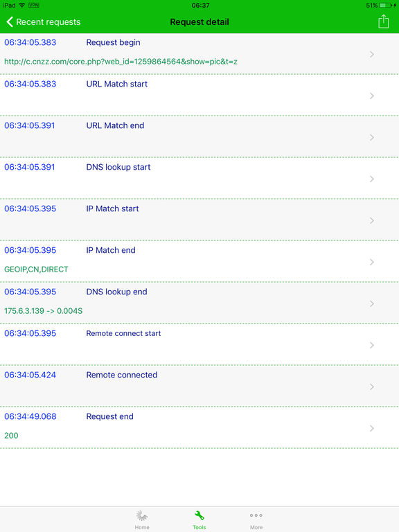Expand the URL Match start chevron
The height and width of the screenshot is (532, 399).
point(372,96)
